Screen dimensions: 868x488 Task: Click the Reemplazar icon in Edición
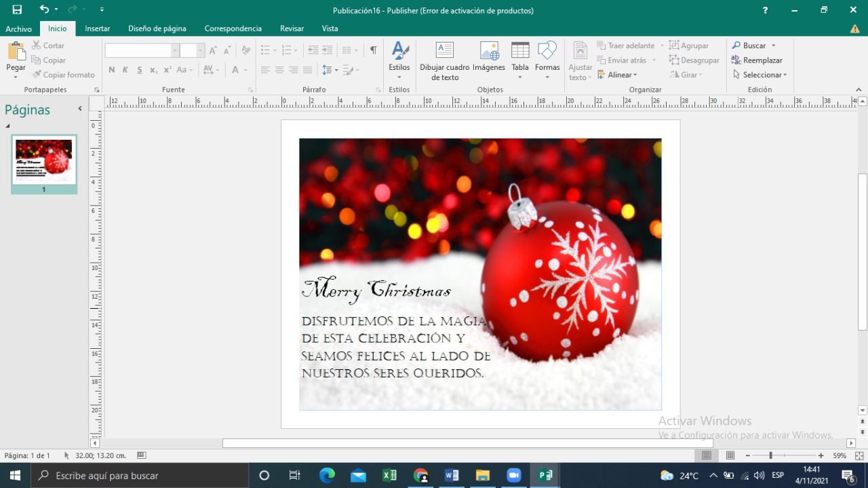736,60
